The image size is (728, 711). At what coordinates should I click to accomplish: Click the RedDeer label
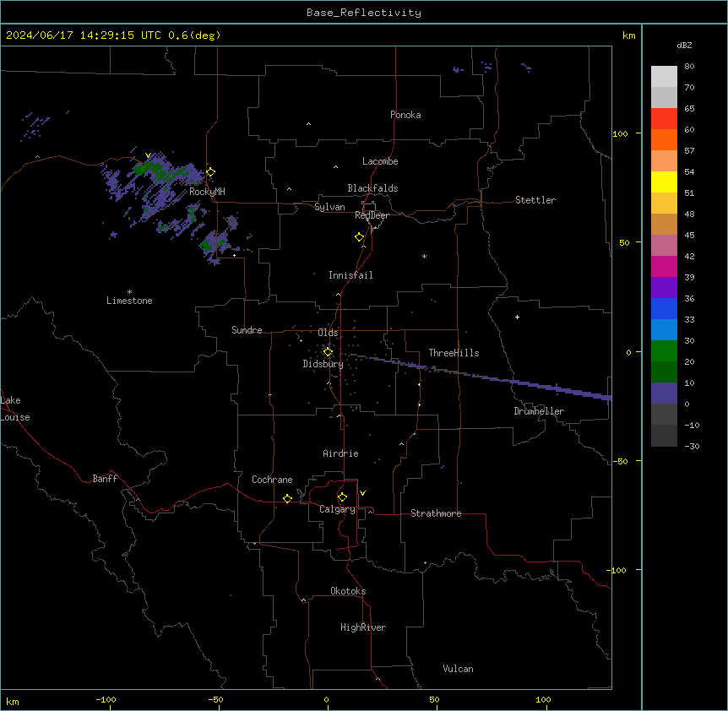[x=372, y=215]
